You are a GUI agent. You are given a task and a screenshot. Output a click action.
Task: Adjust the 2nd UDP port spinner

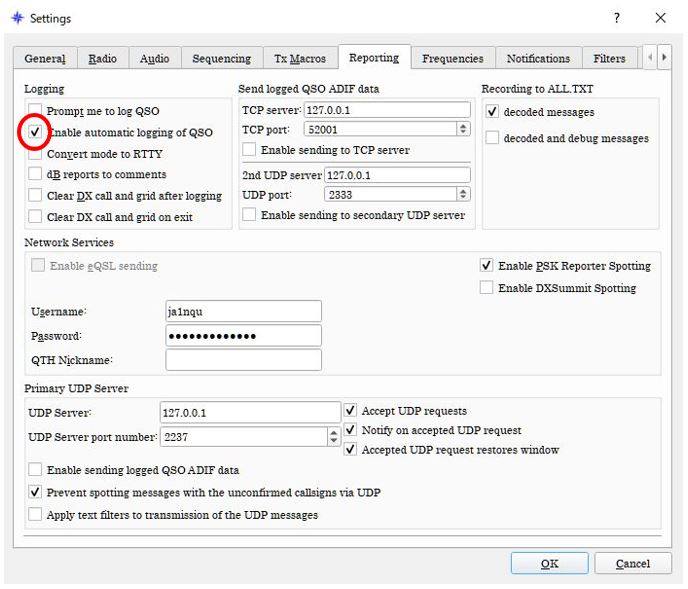click(463, 195)
